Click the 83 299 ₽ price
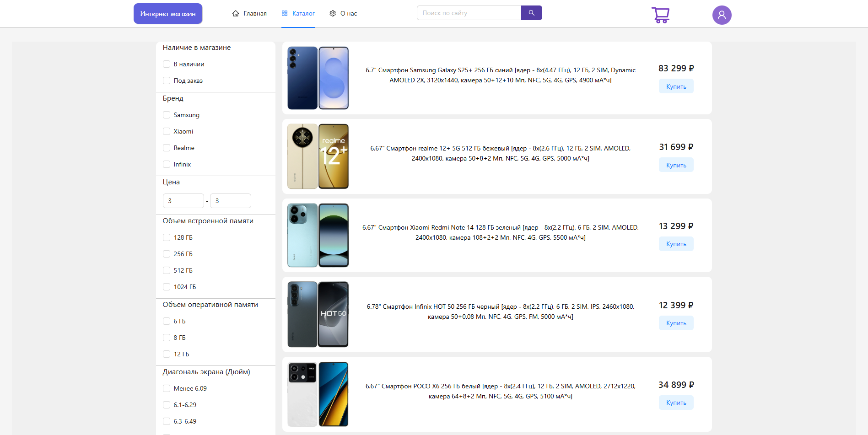The image size is (868, 435). [x=676, y=68]
